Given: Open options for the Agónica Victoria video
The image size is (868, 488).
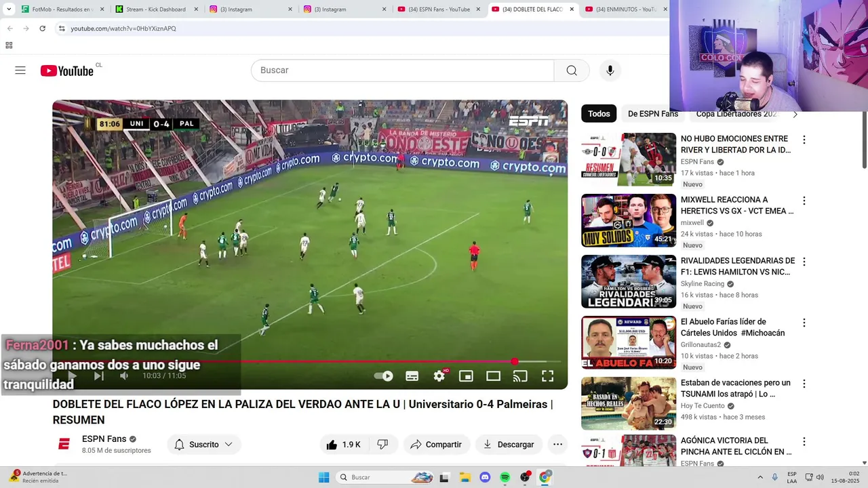Looking at the screenshot, I should (x=804, y=441).
